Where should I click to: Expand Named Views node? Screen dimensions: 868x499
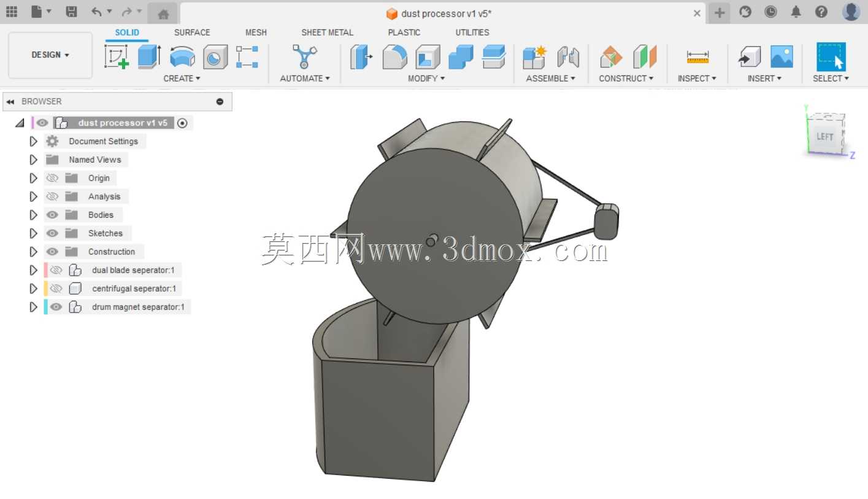(x=34, y=160)
